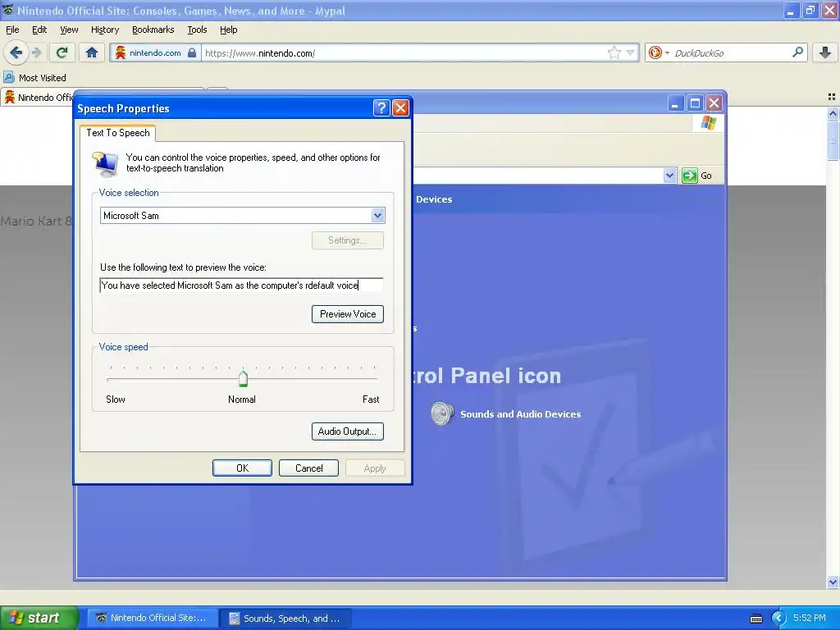Open the browser home page icon
Screen dimensions: 840x630
[x=92, y=52]
